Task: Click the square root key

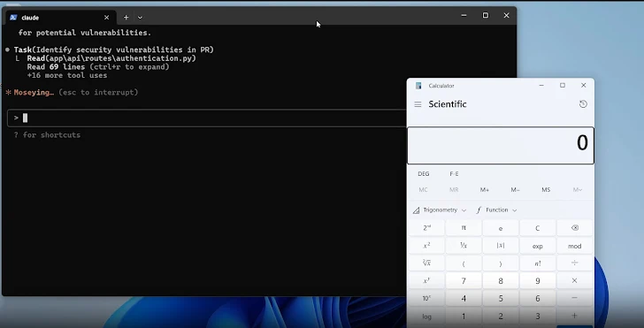Action: tap(426, 263)
